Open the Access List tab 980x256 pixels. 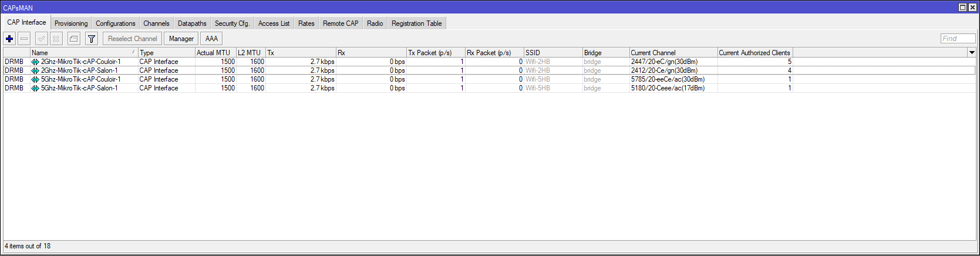tap(274, 23)
